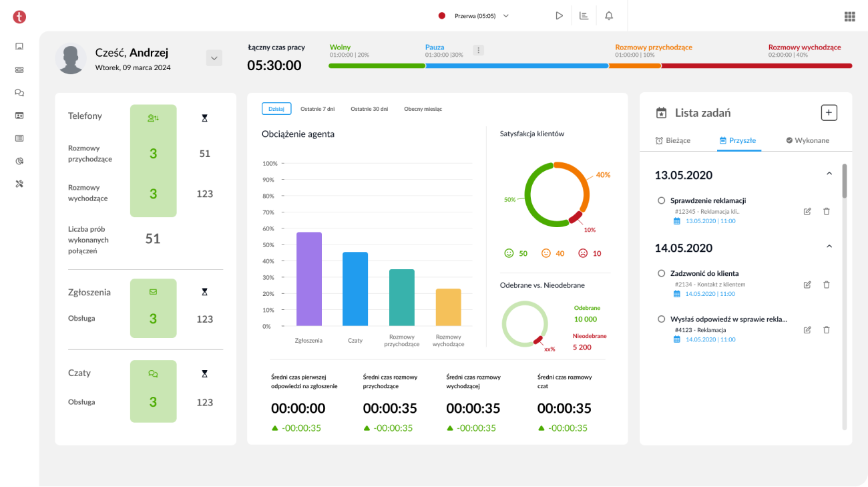Collapse the 14.05.2020 task group
The width and height of the screenshot is (868, 487).
click(x=829, y=247)
